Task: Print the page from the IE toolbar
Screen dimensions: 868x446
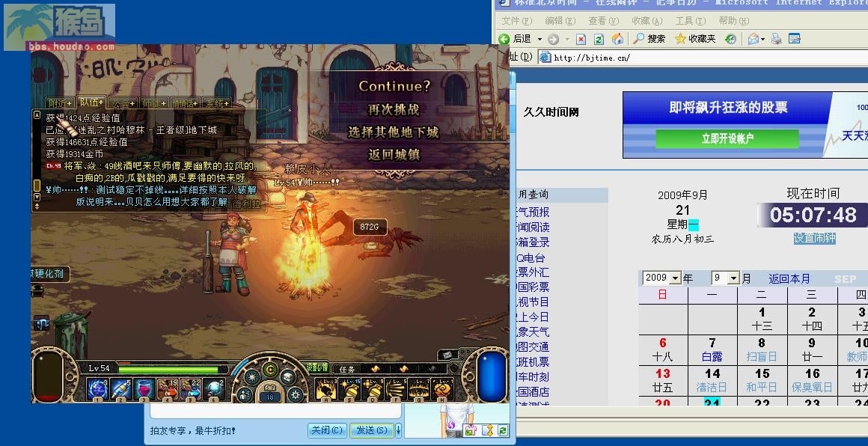Action: [x=777, y=39]
